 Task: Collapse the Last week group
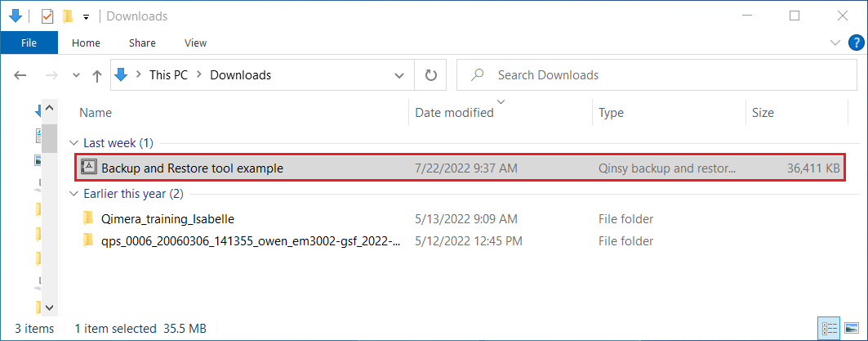(x=74, y=143)
